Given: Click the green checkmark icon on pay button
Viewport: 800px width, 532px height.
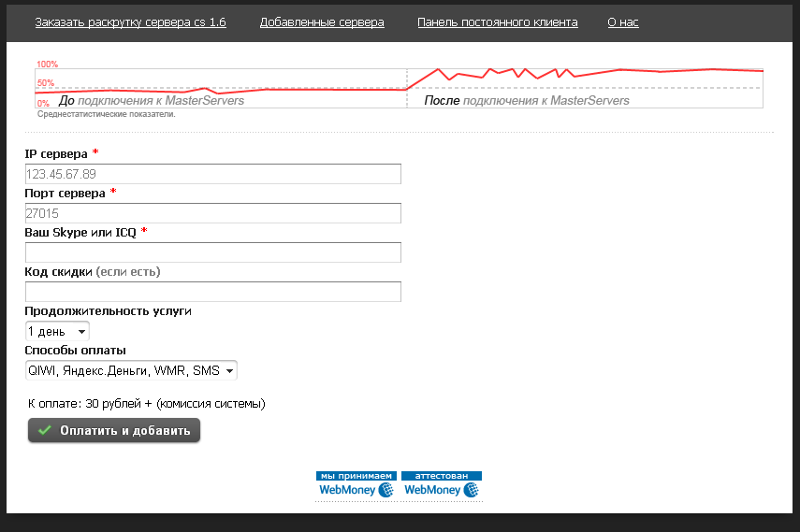Looking at the screenshot, I should point(44,431).
